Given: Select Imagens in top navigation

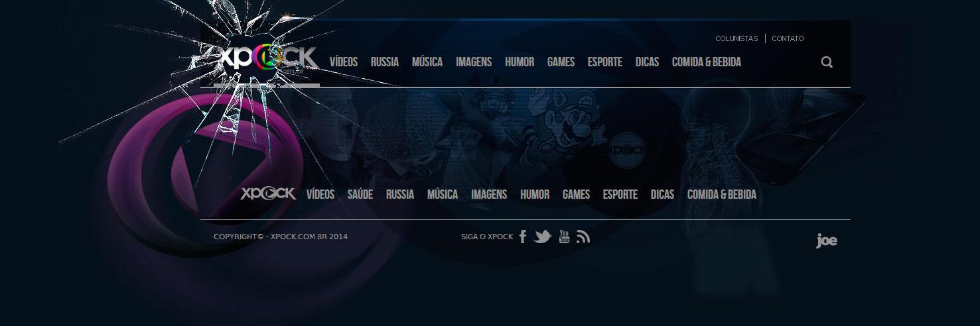Looking at the screenshot, I should [x=474, y=62].
